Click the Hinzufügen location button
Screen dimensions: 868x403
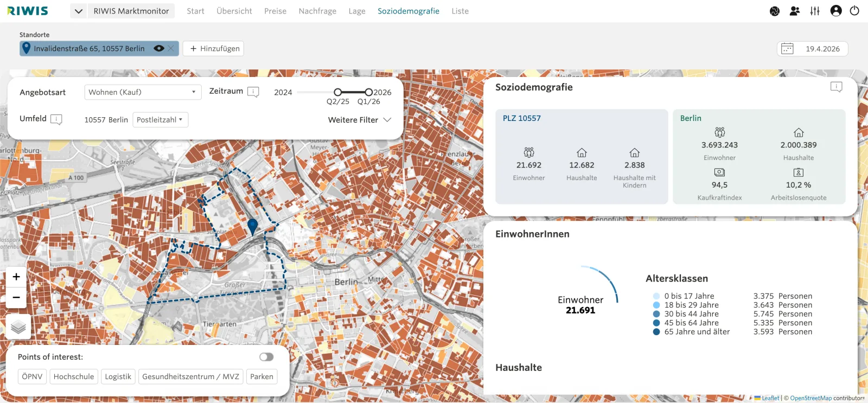click(213, 48)
